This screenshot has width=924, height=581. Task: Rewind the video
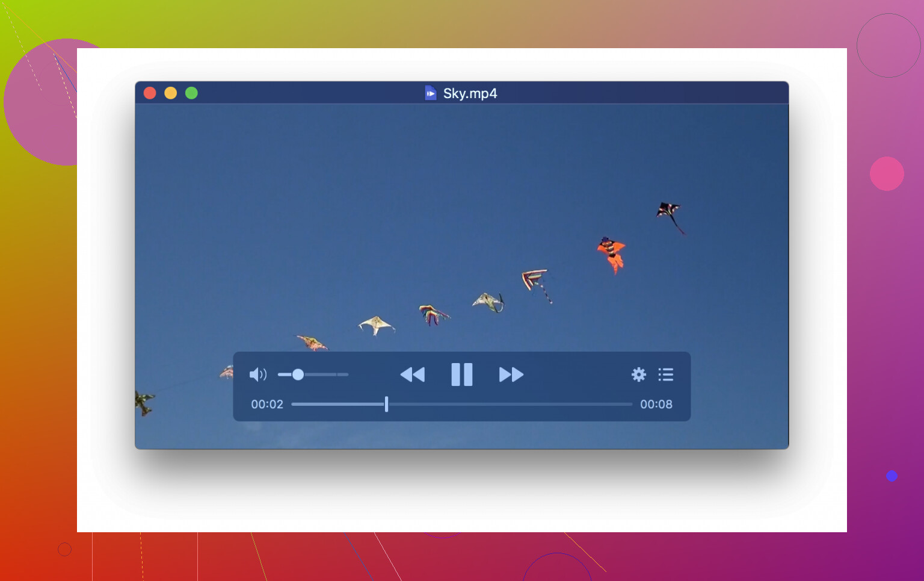(413, 374)
